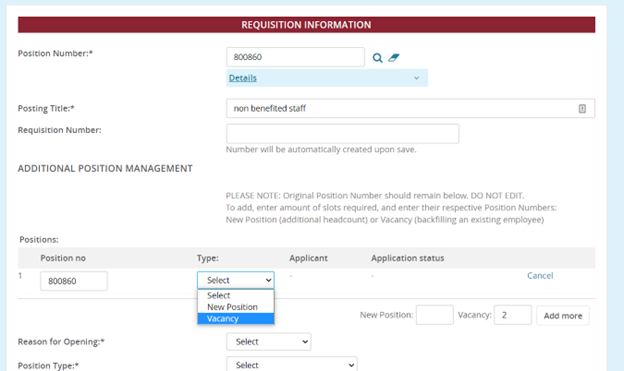
Task: Click the Applicant column header
Action: coord(308,258)
